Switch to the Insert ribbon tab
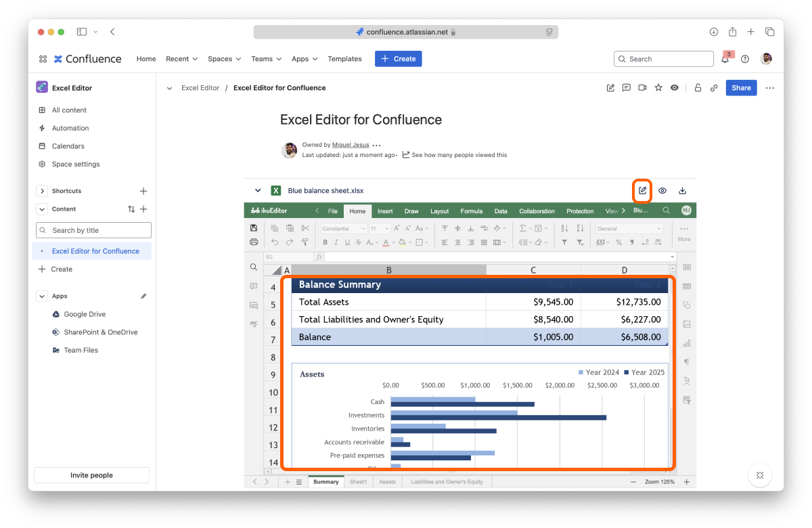The height and width of the screenshot is (528, 812). pos(385,211)
